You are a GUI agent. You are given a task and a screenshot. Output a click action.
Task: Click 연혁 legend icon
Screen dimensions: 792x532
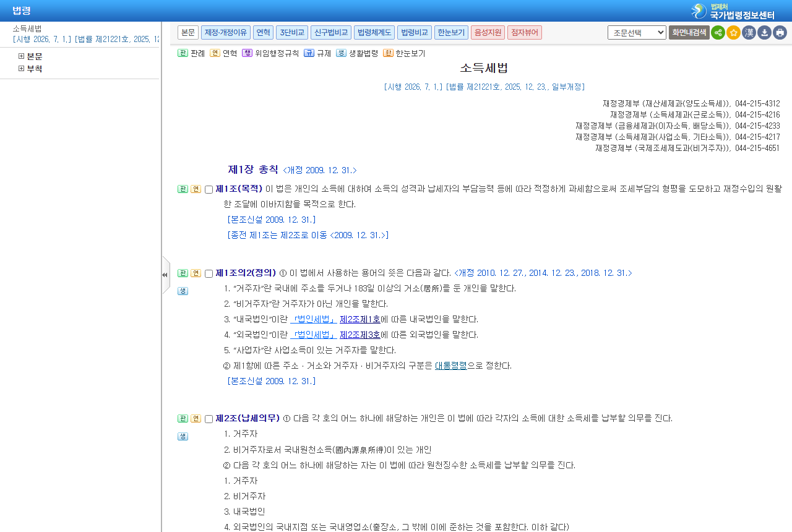point(215,53)
